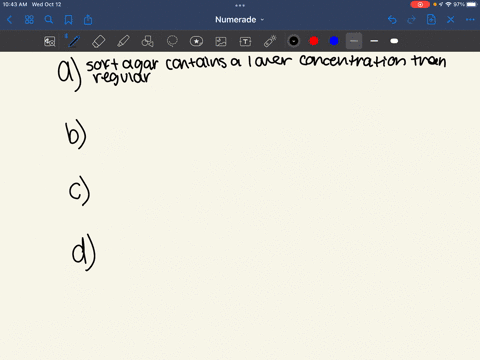Select the Text box tool
480x360 pixels.
click(x=245, y=41)
